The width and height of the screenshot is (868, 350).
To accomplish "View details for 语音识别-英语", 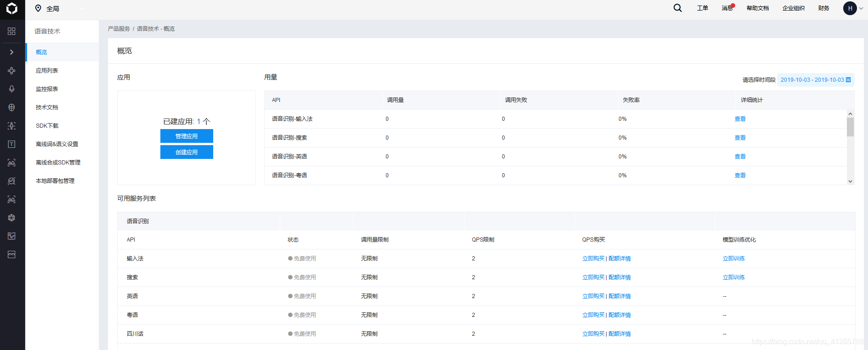I will point(740,157).
